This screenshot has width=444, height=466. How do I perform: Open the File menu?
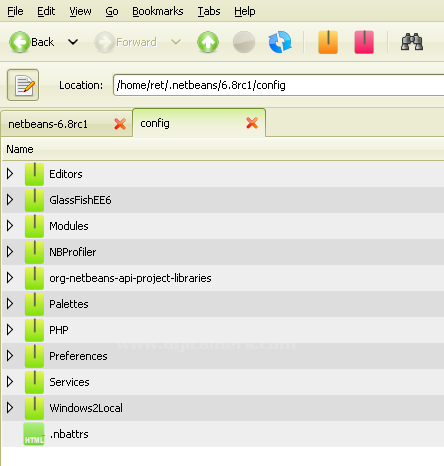(x=15, y=11)
